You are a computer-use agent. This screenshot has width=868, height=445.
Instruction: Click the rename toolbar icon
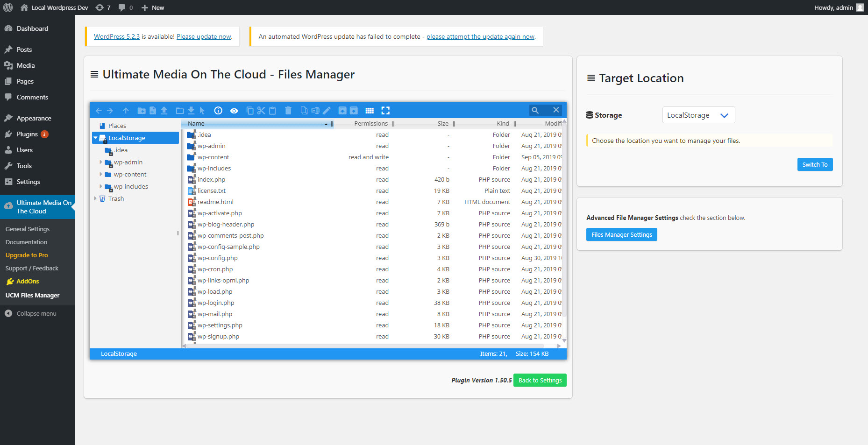(315, 111)
